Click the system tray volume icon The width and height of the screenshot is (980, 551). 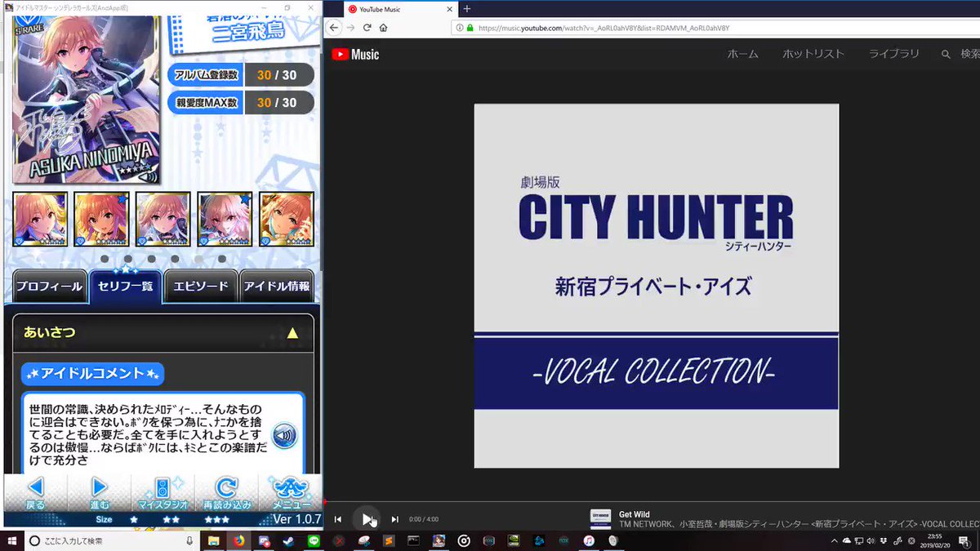click(871, 540)
